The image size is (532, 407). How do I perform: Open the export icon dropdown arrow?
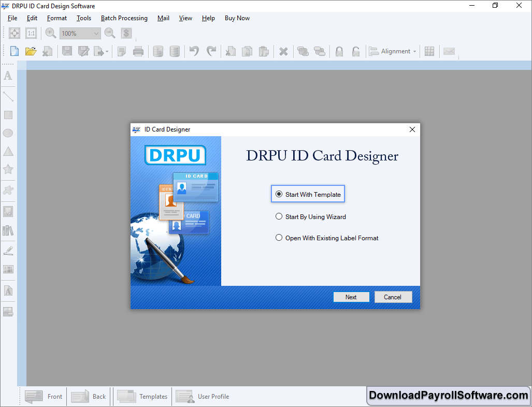(x=107, y=52)
